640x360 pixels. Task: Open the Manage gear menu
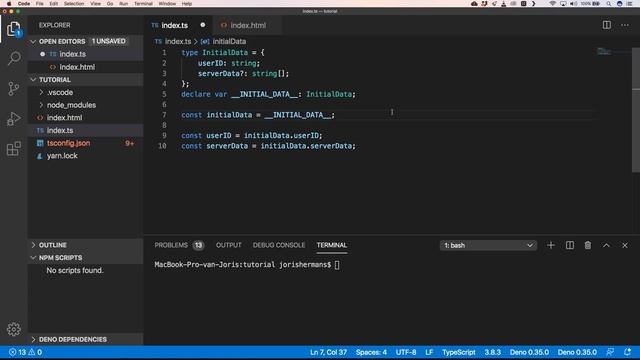coord(13,329)
